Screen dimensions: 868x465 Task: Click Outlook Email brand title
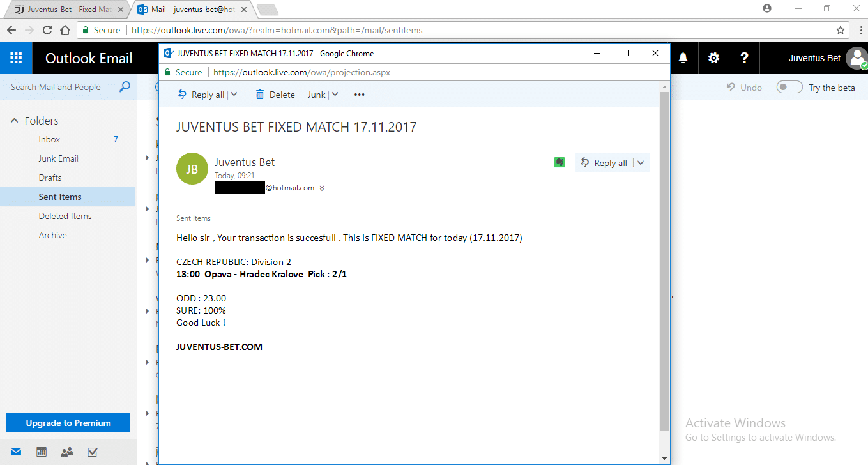[x=89, y=58]
